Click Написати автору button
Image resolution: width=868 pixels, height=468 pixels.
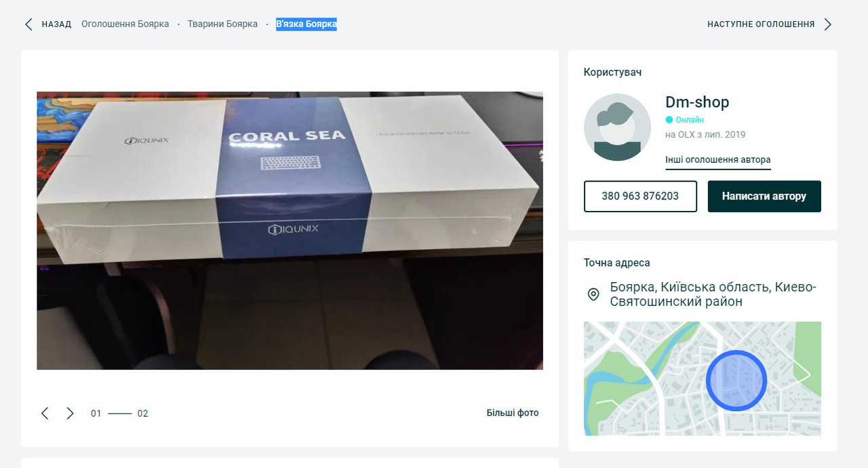pos(764,196)
